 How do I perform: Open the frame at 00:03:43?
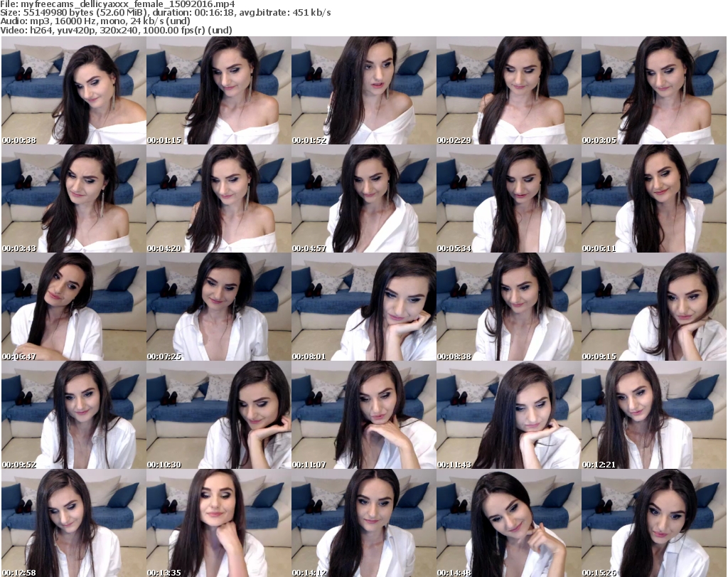73,198
